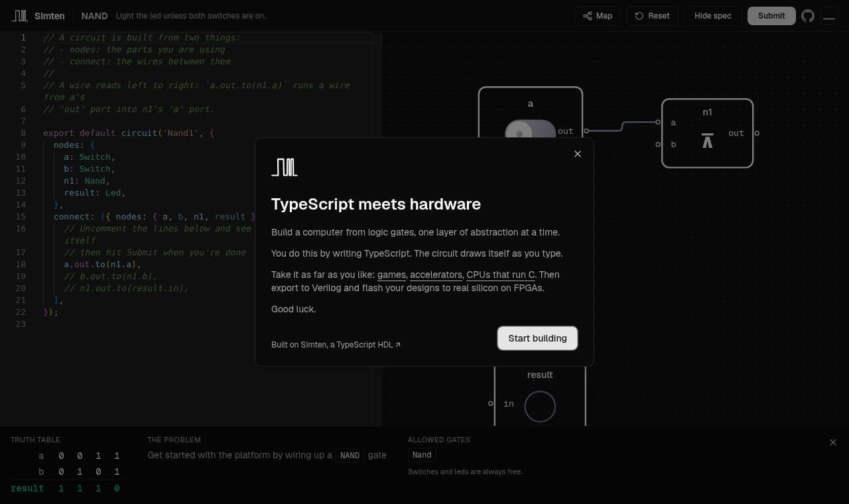This screenshot has height=504, width=849.
Task: Click the line a.out.to(n1.a) in editor
Action: [103, 265]
